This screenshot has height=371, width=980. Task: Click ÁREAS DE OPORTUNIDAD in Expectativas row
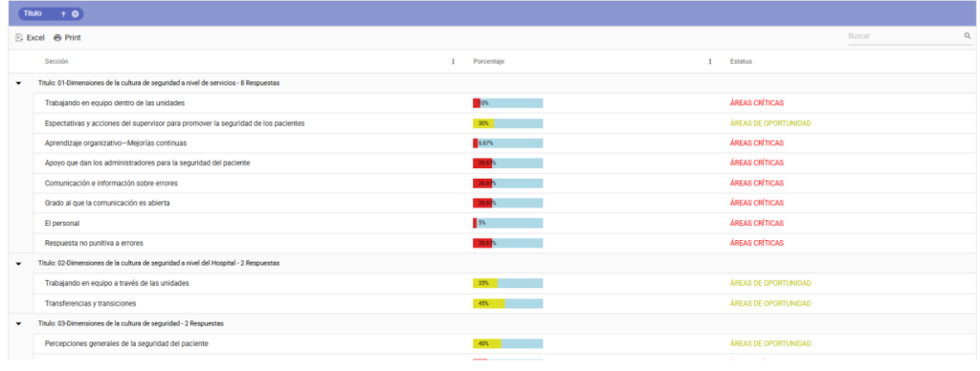click(x=770, y=123)
